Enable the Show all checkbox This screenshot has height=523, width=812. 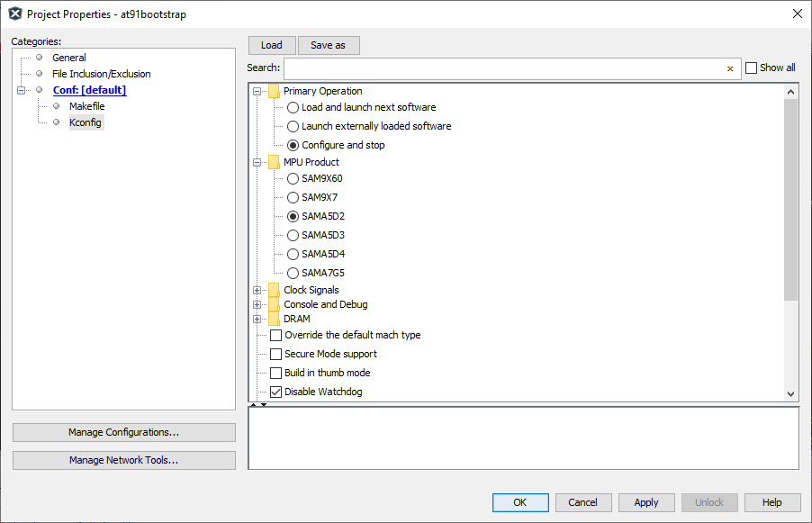(752, 68)
